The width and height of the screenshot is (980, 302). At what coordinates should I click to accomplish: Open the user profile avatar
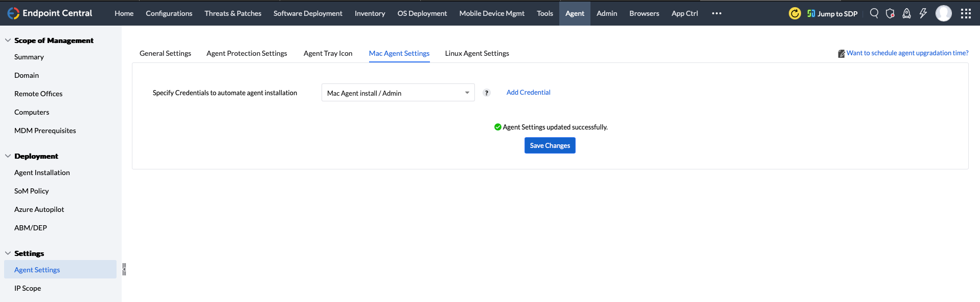point(944,13)
